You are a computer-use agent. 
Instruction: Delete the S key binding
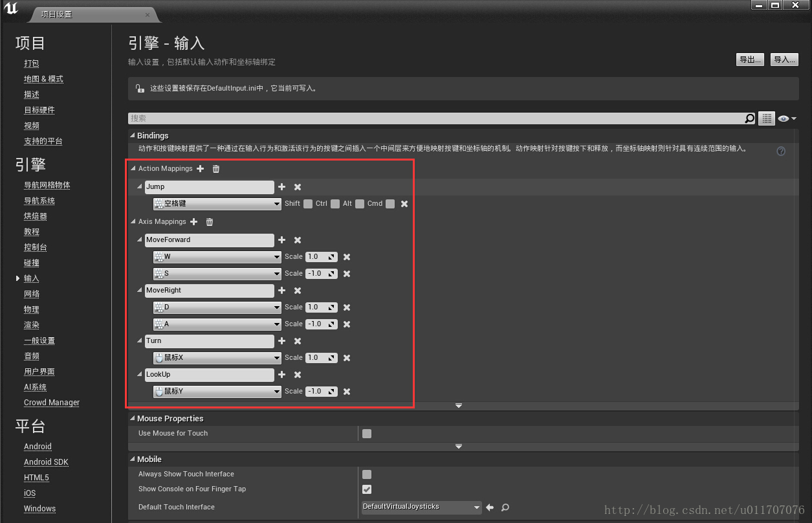[x=347, y=274]
